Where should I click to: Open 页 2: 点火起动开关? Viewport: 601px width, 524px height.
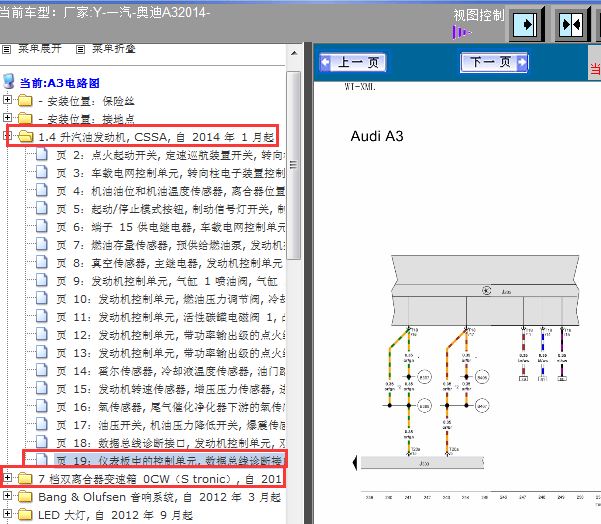171,155
